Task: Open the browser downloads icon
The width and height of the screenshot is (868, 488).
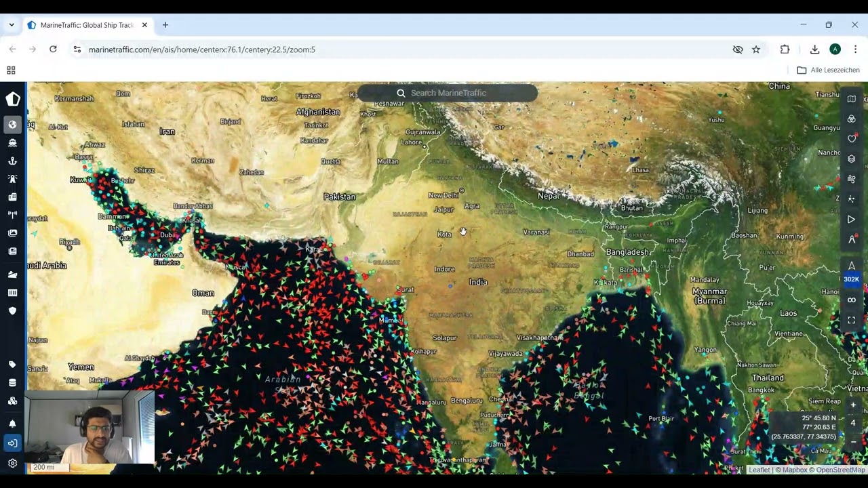Action: click(x=814, y=49)
